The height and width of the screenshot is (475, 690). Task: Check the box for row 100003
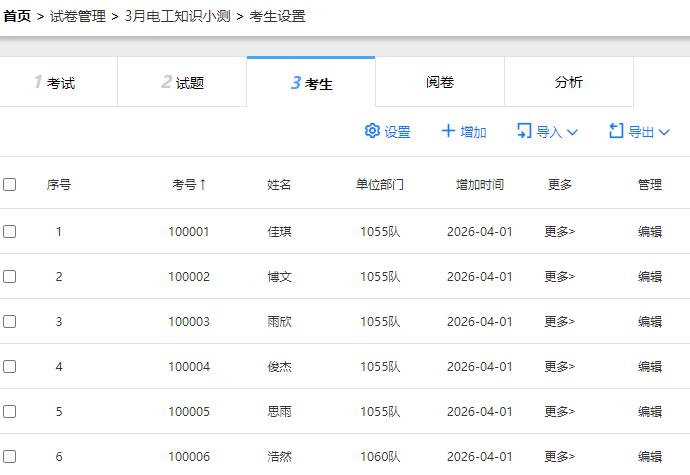(x=10, y=321)
